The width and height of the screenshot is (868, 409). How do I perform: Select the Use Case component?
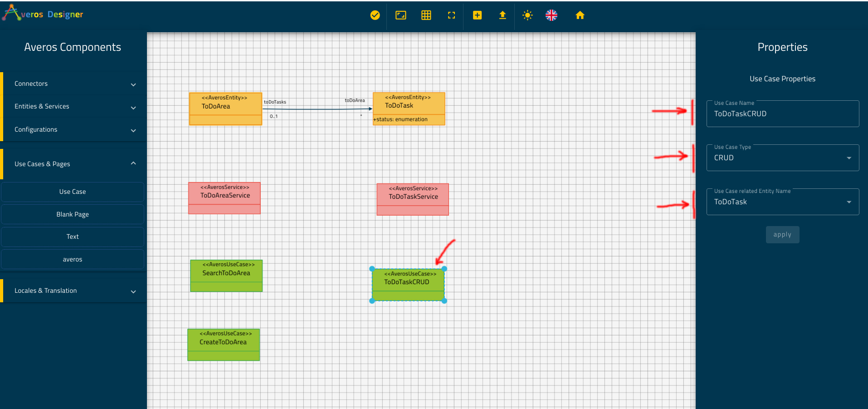[x=73, y=192]
